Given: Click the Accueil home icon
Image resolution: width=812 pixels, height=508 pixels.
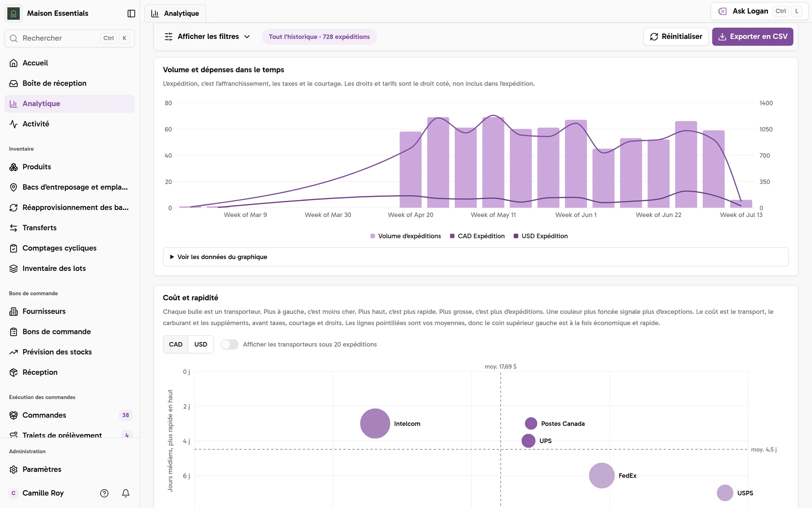Looking at the screenshot, I should tap(14, 63).
